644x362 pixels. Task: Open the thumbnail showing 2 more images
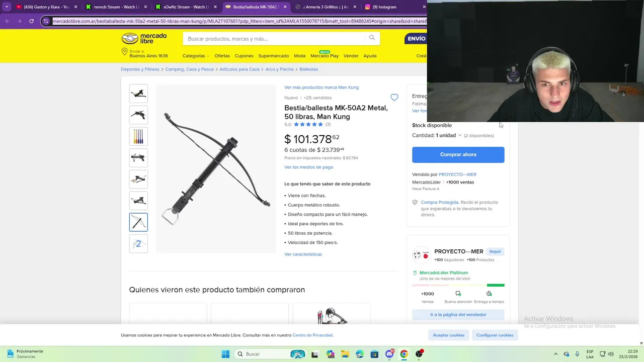point(138,244)
